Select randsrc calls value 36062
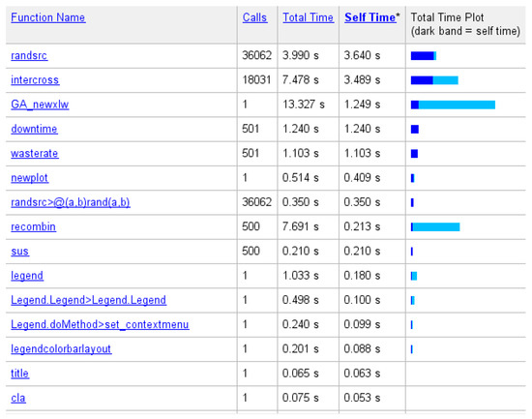Screen dimensions: 532x419 click(257, 55)
